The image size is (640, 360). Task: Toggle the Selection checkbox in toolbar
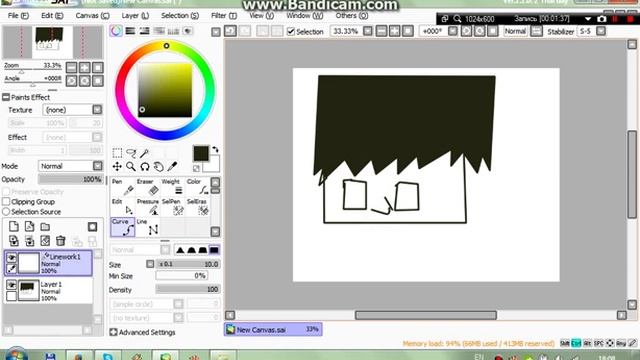(291, 31)
